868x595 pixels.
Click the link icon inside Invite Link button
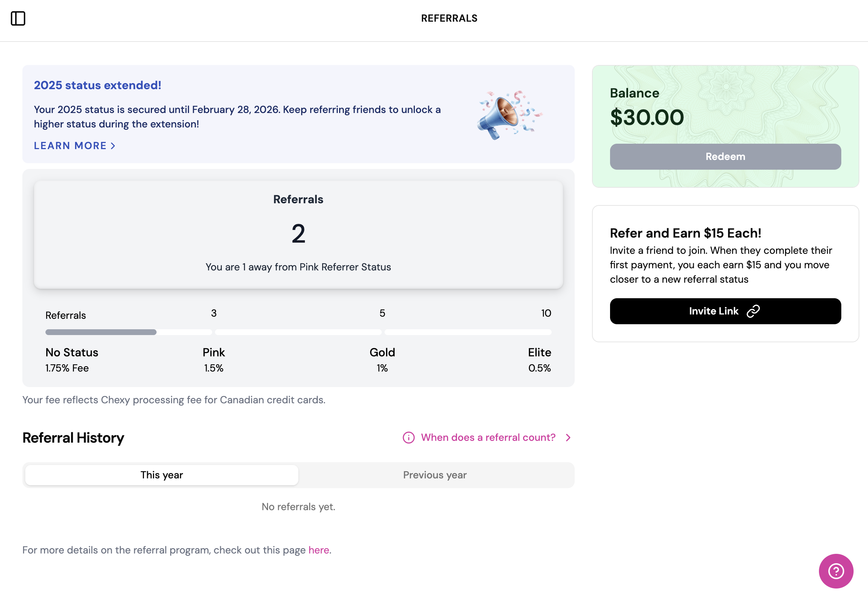753,310
